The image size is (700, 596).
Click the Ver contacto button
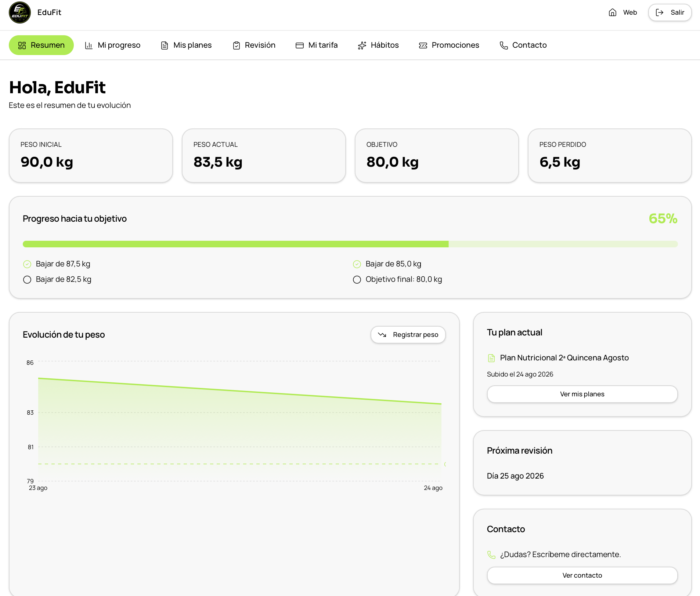click(x=582, y=575)
